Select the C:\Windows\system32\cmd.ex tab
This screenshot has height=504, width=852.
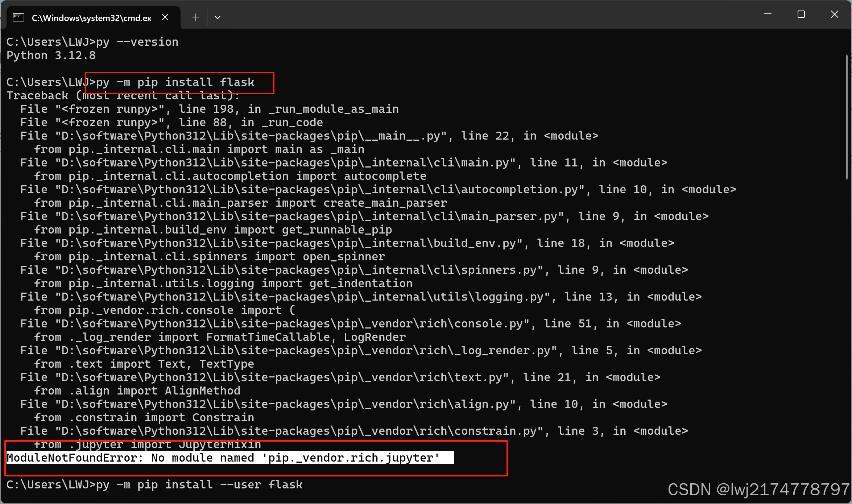point(91,17)
